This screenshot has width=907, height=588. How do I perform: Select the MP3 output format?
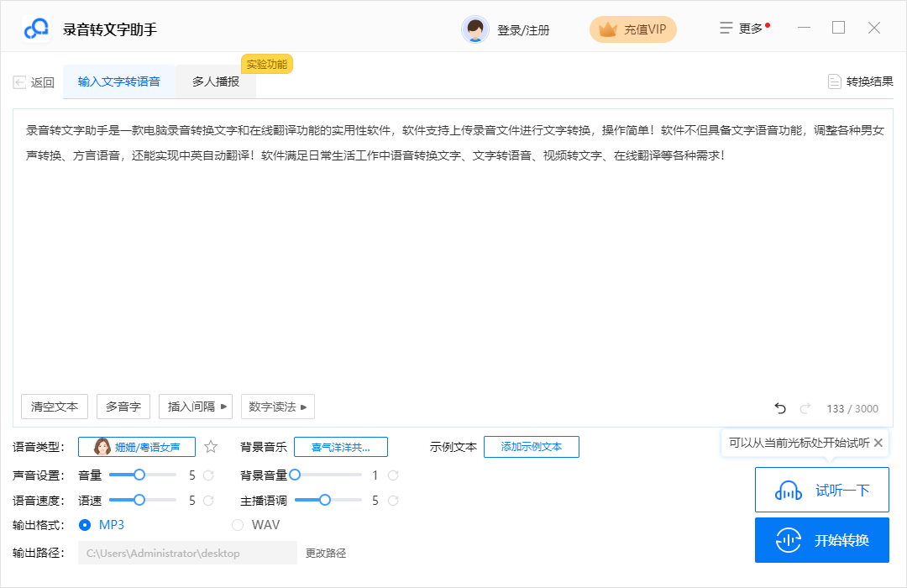click(x=86, y=524)
